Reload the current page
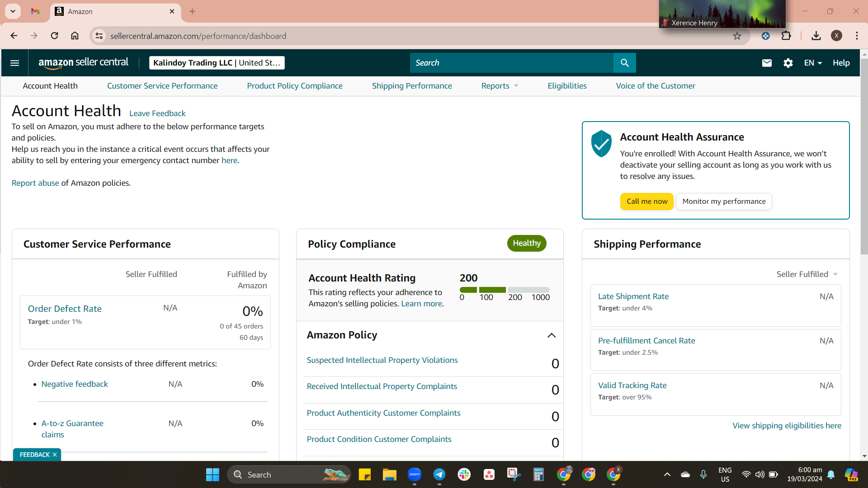The height and width of the screenshot is (488, 868). (54, 36)
